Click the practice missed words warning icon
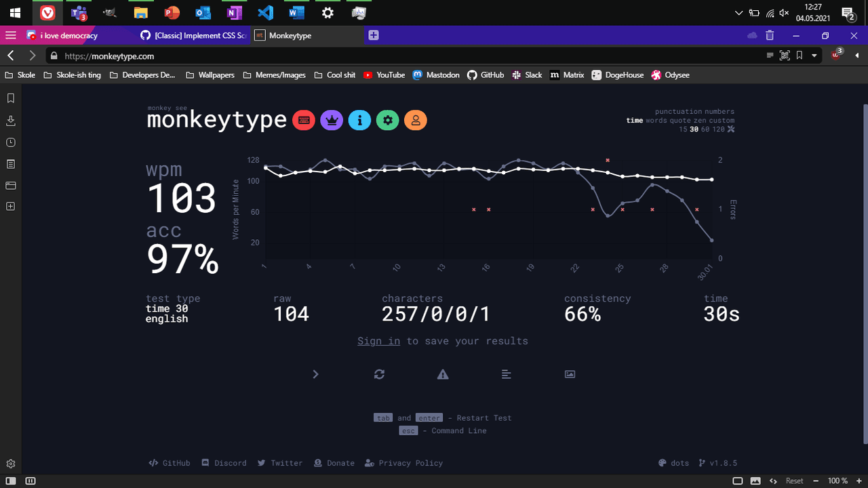The image size is (868, 488). click(x=443, y=374)
